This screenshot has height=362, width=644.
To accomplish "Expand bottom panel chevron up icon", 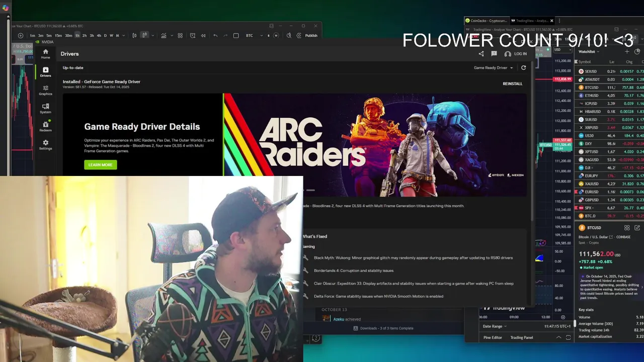I will tap(558, 337).
